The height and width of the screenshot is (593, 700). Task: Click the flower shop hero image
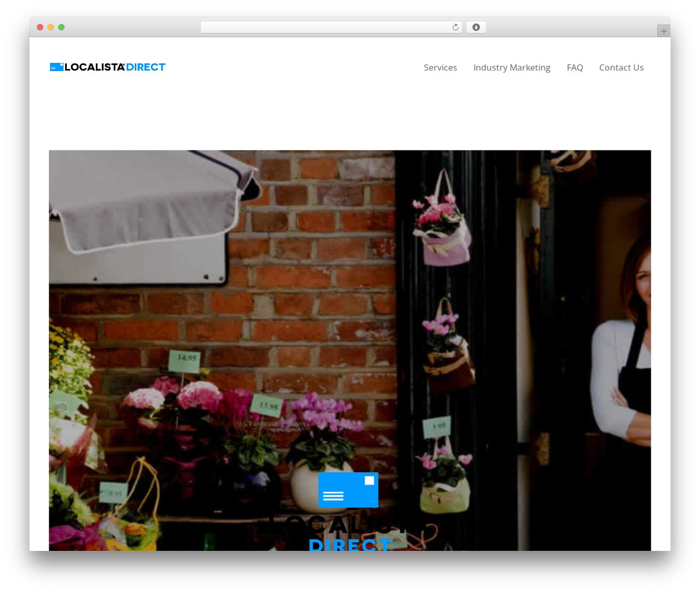[x=350, y=350]
